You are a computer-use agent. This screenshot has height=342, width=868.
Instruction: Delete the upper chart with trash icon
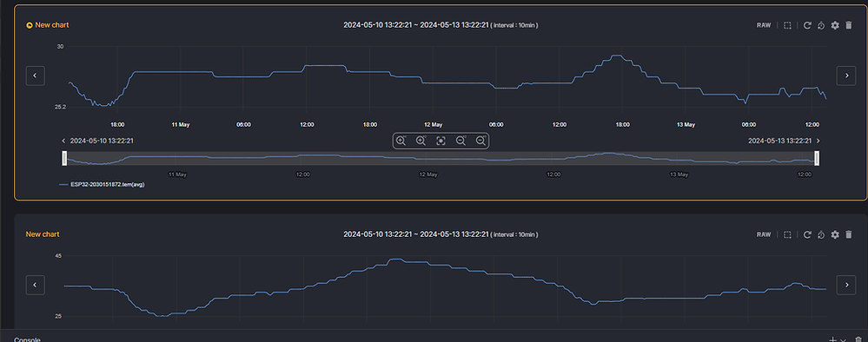tap(849, 25)
